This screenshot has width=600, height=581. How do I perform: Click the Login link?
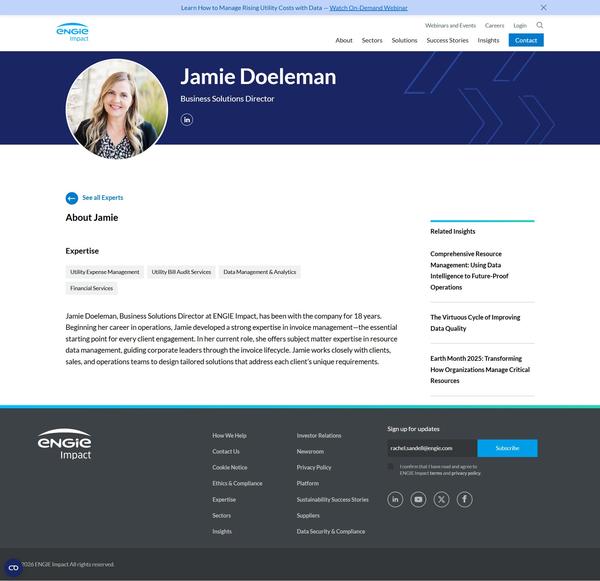[x=520, y=26]
